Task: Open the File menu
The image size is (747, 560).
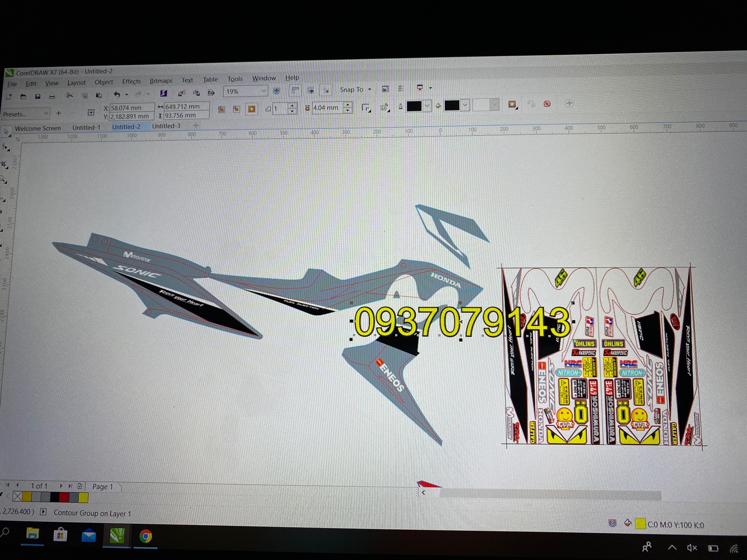Action: point(12,84)
